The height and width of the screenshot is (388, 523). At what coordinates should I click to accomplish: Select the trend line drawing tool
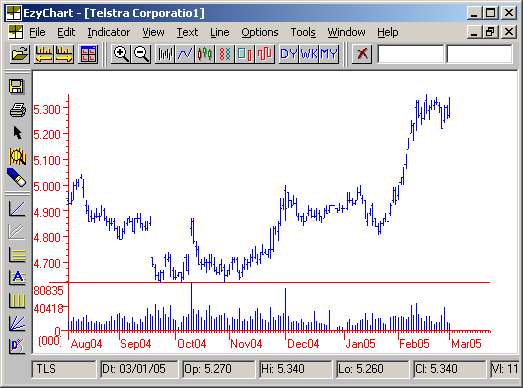tap(17, 209)
